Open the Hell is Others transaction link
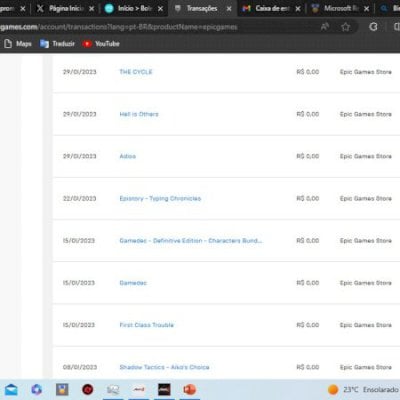This screenshot has height=400, width=400. coord(139,114)
